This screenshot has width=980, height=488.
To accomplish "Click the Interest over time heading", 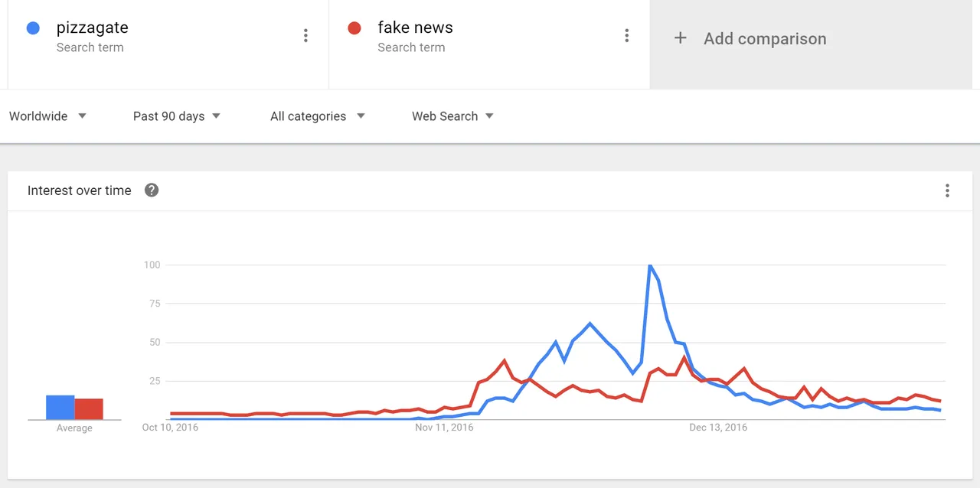I will pos(80,190).
